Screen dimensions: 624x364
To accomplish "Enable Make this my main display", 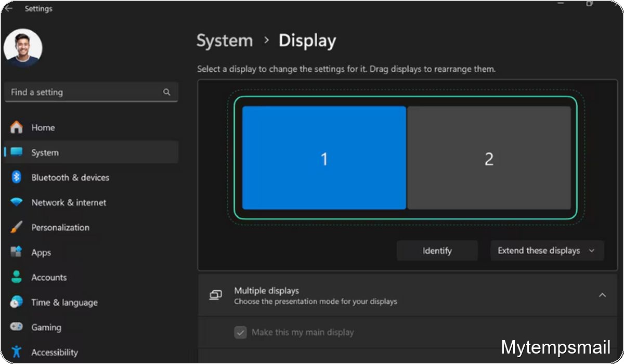I will pyautogui.click(x=241, y=332).
